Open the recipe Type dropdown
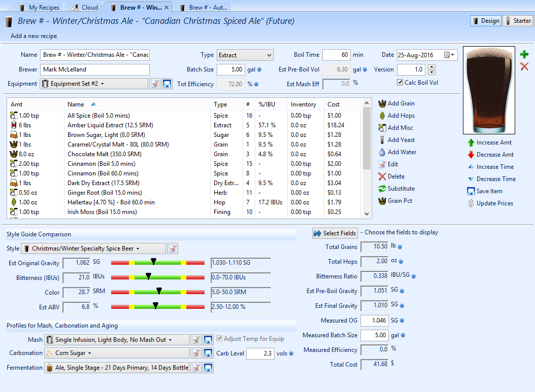Screen dimensions: 535x392 (x=245, y=55)
